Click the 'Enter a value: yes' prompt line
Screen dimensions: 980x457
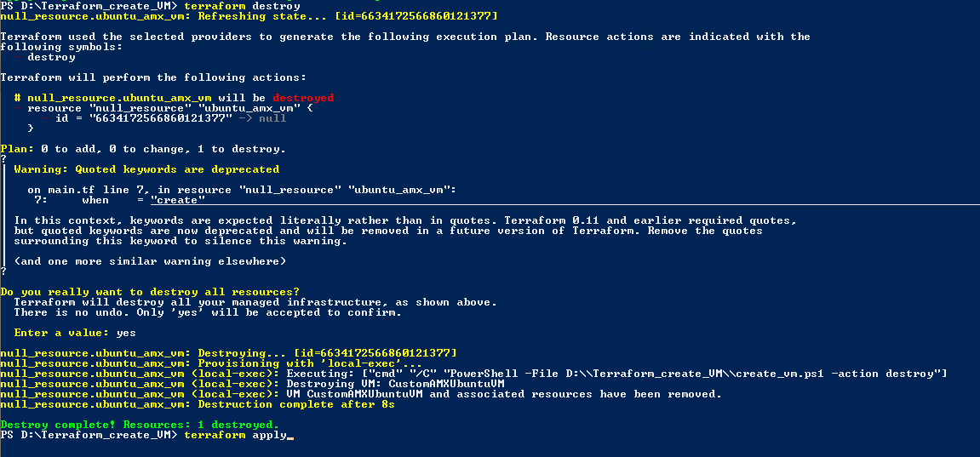pyautogui.click(x=75, y=333)
